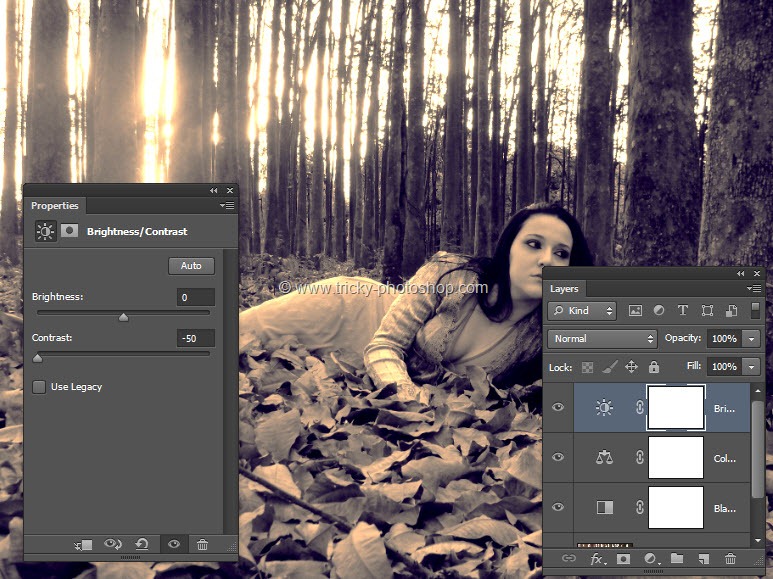Screen dimensions: 773x579
Task: Open the Normal blend mode dropdown
Action: coord(602,339)
